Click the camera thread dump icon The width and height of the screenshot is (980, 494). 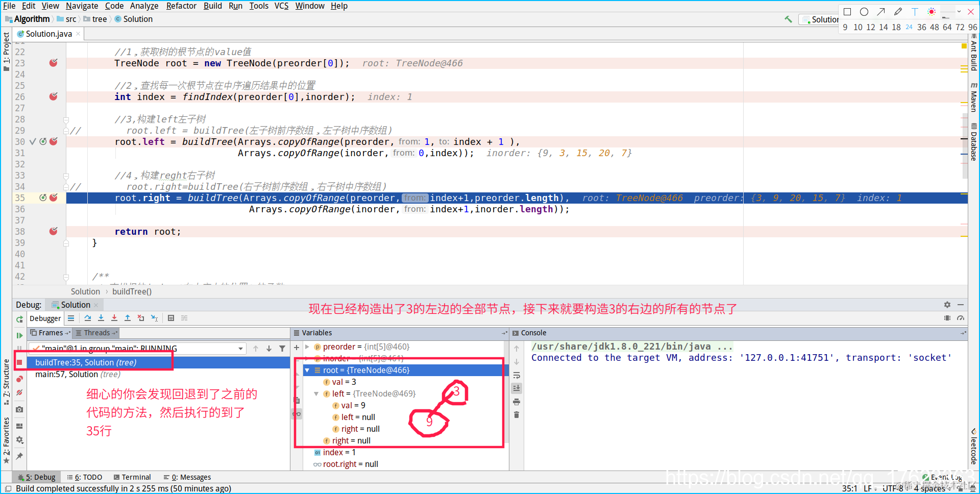point(19,409)
